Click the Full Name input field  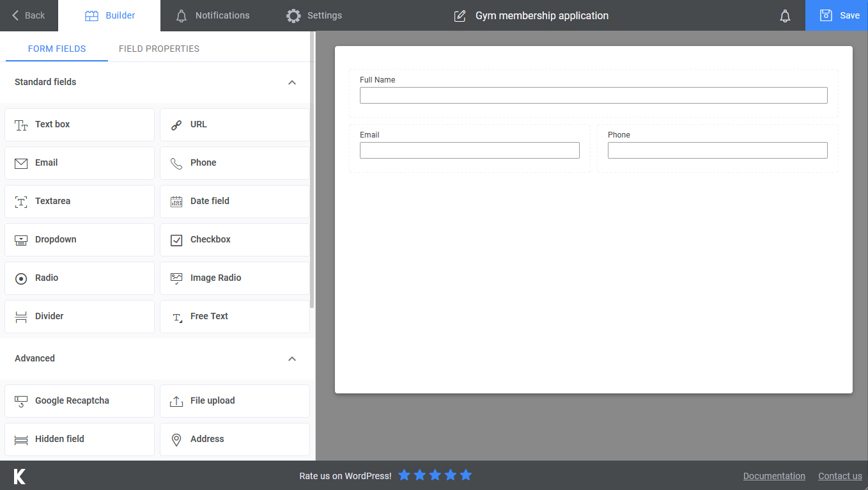click(594, 95)
